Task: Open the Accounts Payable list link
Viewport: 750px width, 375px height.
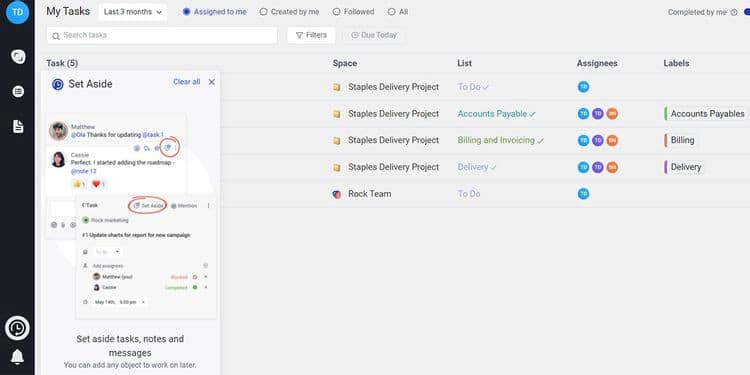Action: [x=492, y=114]
